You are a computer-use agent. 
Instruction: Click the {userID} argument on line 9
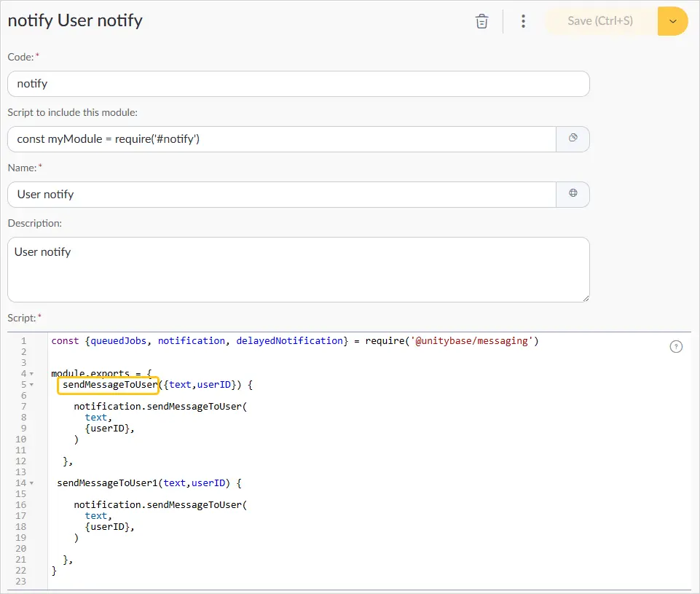tap(108, 429)
